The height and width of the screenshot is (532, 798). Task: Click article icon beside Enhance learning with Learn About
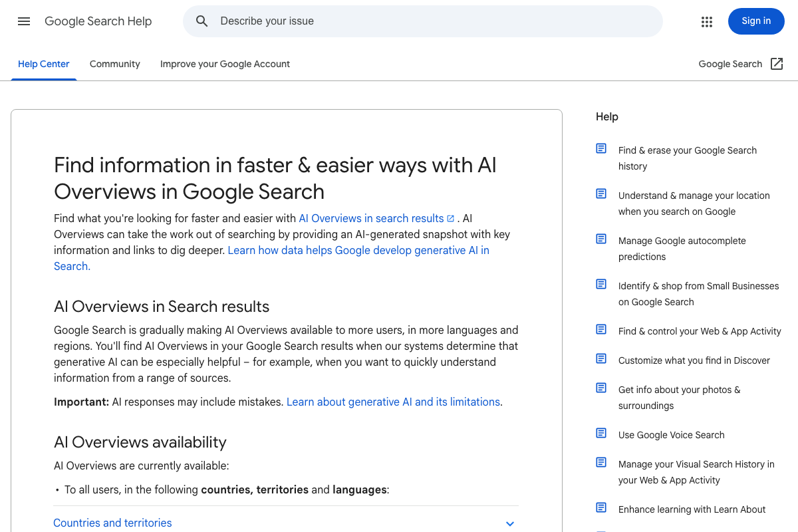click(601, 507)
